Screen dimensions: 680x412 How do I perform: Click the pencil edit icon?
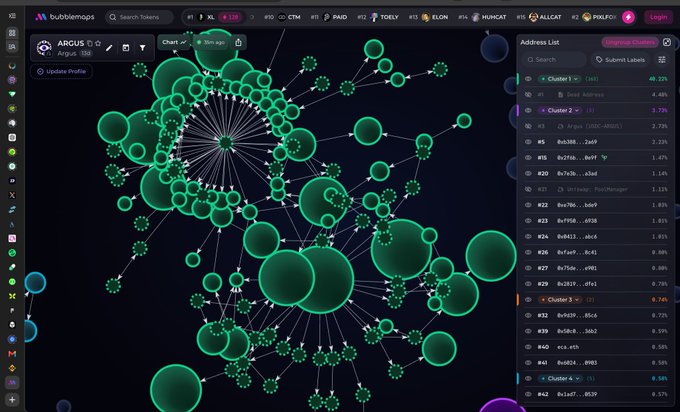click(109, 48)
